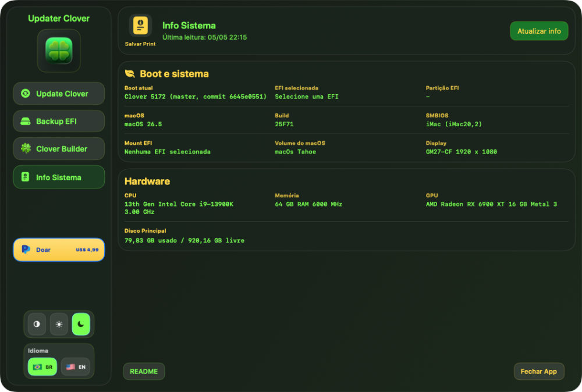
Task: Enable the light sun theme
Action: click(59, 324)
